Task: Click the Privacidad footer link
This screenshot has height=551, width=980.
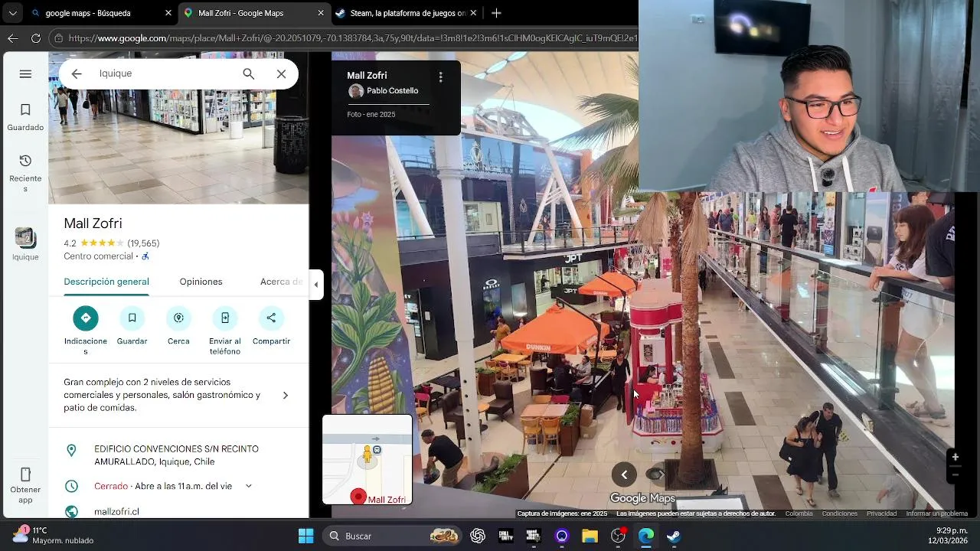Action: (881, 514)
